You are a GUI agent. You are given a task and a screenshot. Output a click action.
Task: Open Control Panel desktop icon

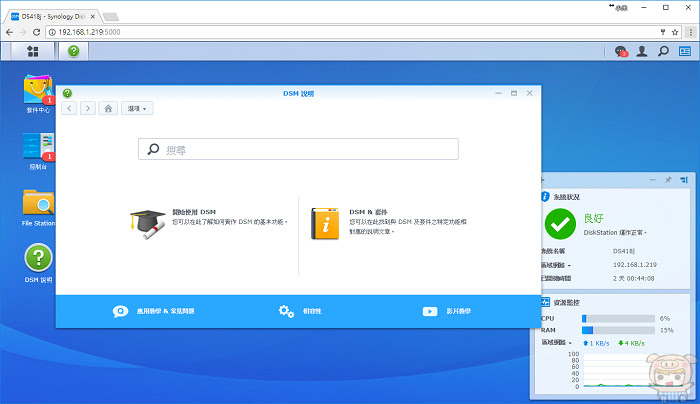coord(38,151)
